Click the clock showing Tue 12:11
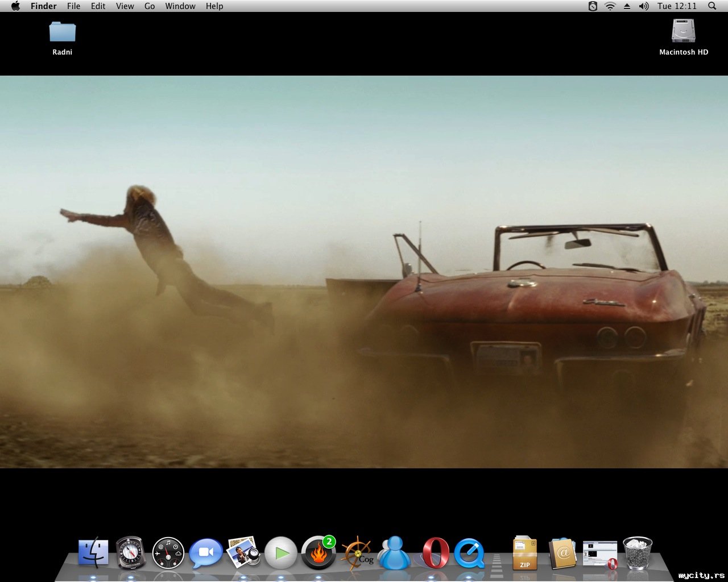The image size is (728, 582). (677, 6)
